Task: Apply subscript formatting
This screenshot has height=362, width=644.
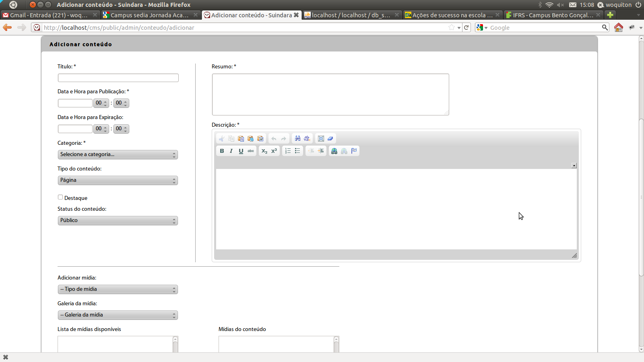Action: pyautogui.click(x=264, y=151)
